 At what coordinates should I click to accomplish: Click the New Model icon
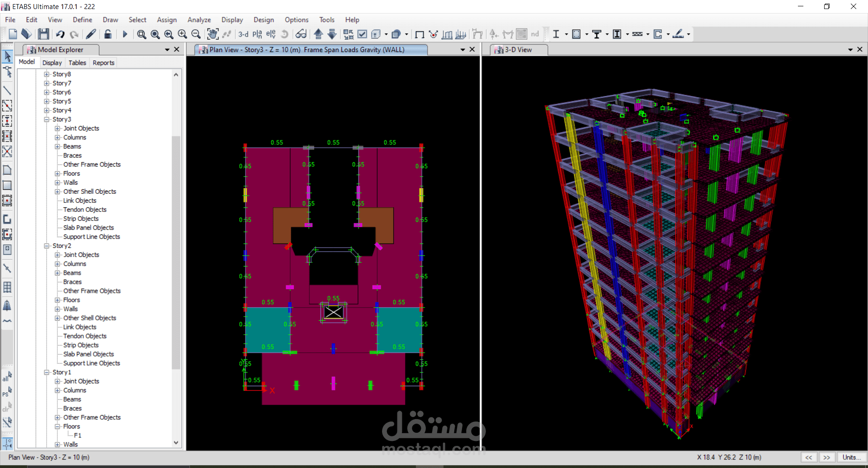[x=13, y=34]
